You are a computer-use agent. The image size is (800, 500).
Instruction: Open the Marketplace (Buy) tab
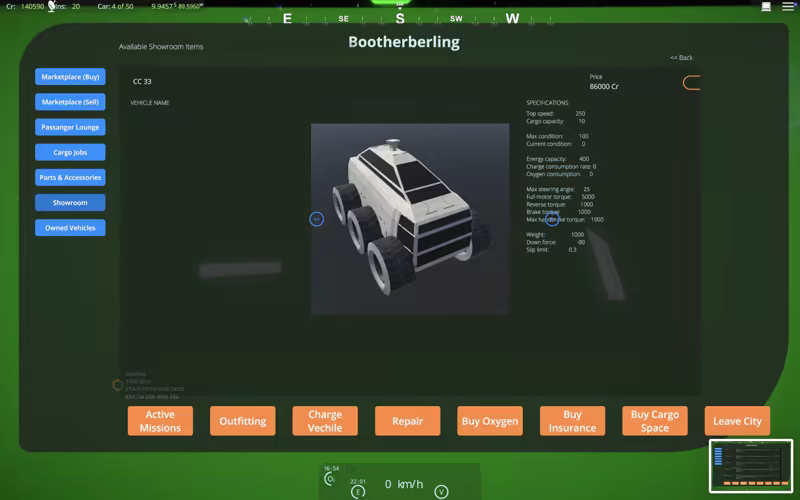coord(70,77)
